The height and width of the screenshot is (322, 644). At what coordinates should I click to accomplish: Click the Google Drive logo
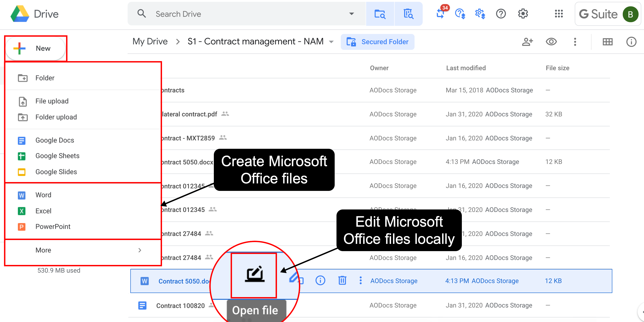pyautogui.click(x=20, y=14)
